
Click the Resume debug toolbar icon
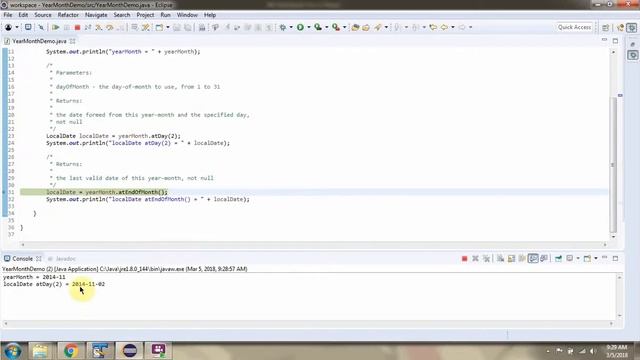(56, 27)
